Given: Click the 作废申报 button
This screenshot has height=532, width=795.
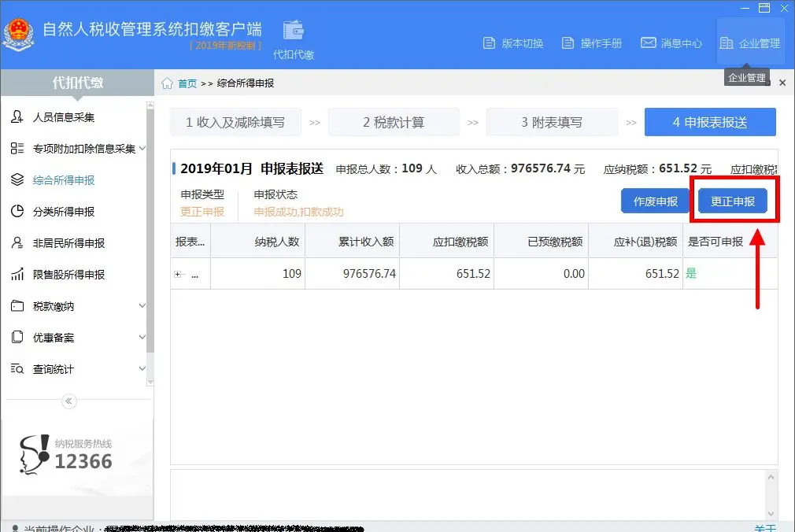Looking at the screenshot, I should pos(655,201).
